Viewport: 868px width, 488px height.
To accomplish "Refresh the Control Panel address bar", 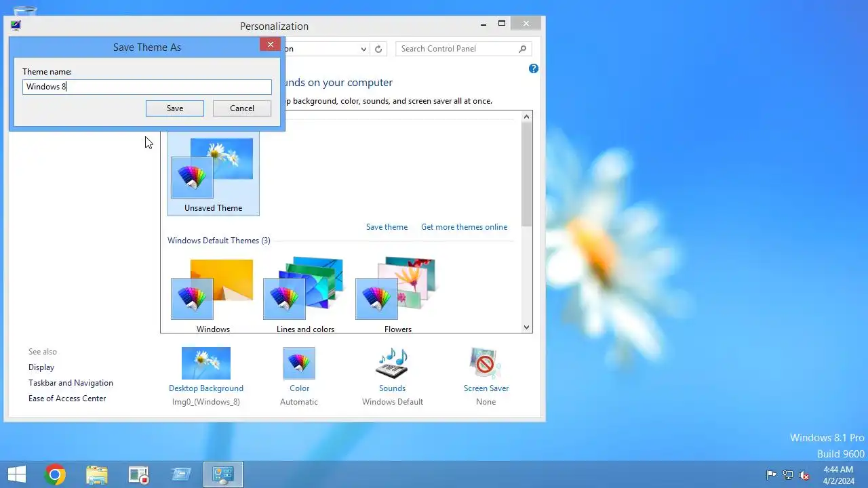I will [378, 49].
